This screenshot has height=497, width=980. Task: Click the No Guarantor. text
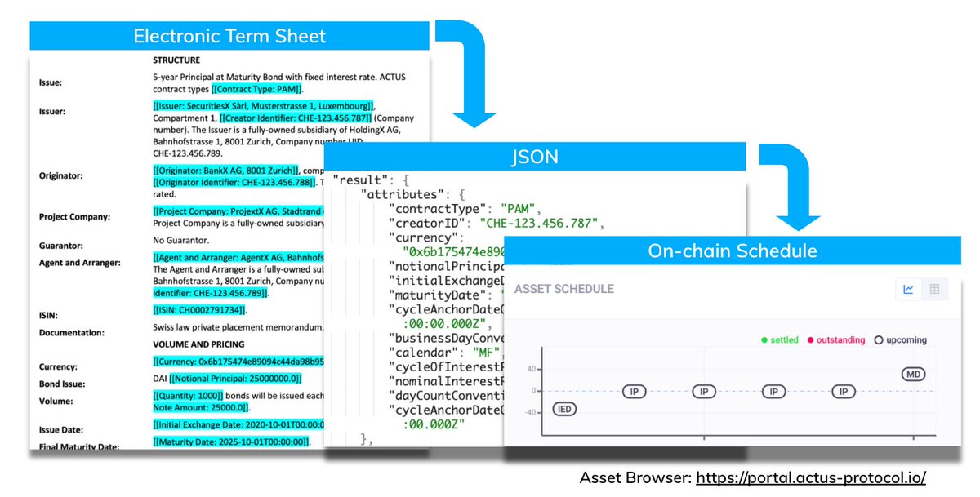coord(180,241)
